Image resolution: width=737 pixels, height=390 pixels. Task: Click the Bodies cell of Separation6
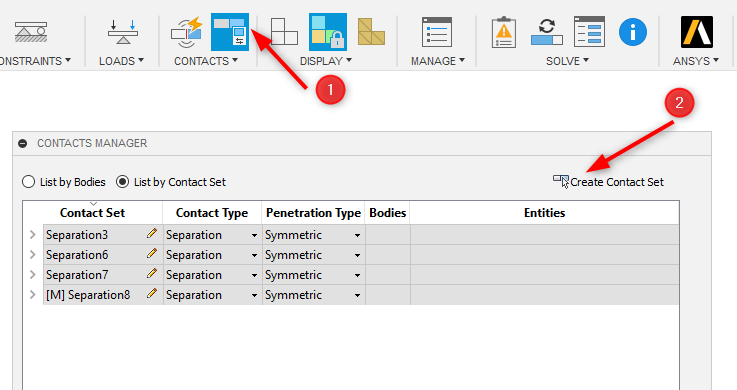coord(388,255)
